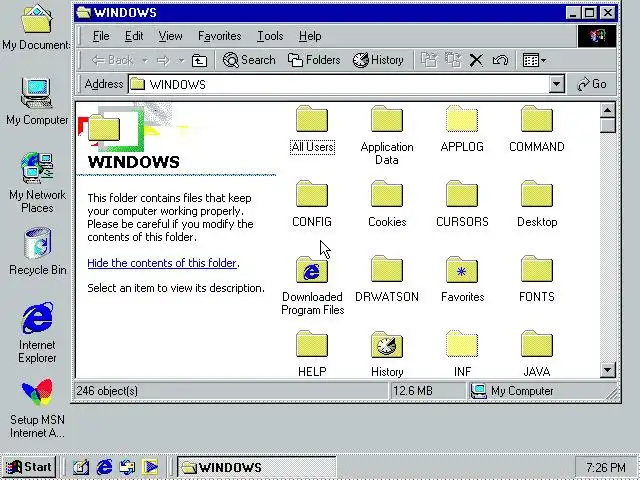The height and width of the screenshot is (480, 640).
Task: Click the Copy To toolbar icon
Action: click(x=453, y=60)
